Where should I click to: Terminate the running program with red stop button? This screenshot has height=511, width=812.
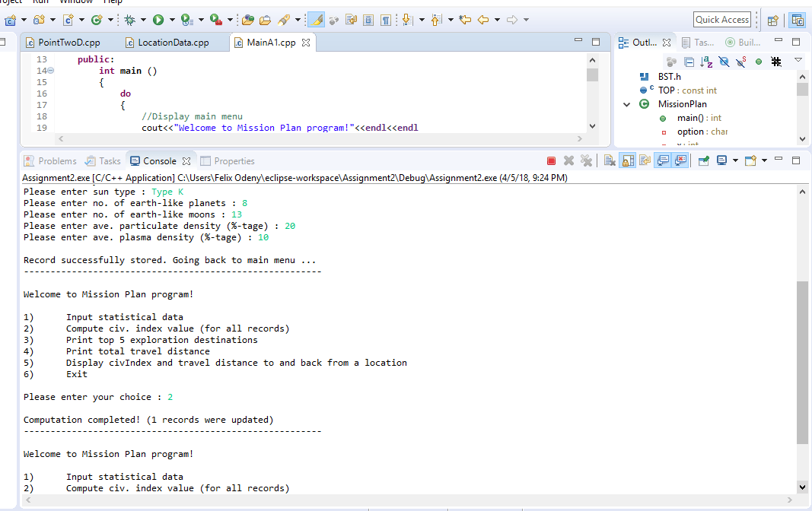coord(551,161)
